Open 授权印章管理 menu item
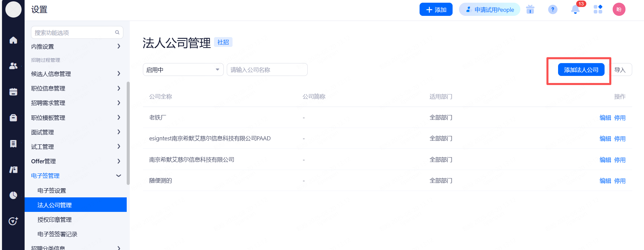 pos(54,220)
